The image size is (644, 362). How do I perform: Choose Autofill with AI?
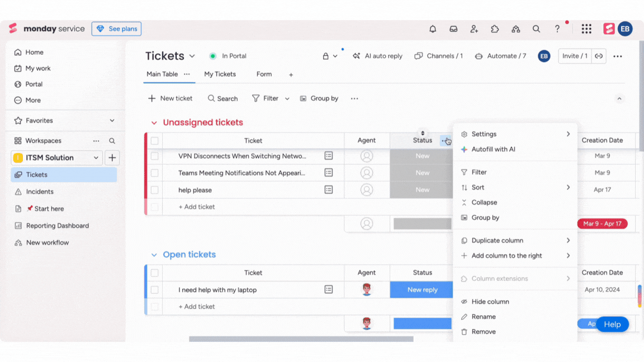click(515, 149)
